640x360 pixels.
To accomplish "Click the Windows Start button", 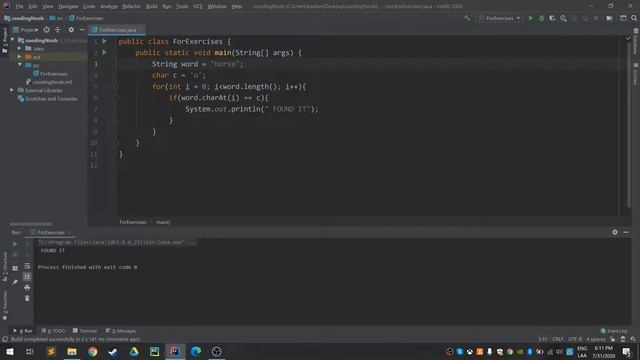I will [x=10, y=351].
